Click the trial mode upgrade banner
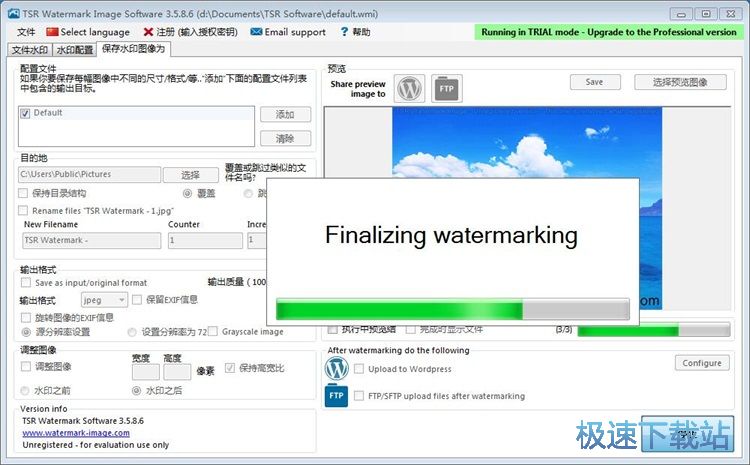750x465 pixels. (x=609, y=32)
